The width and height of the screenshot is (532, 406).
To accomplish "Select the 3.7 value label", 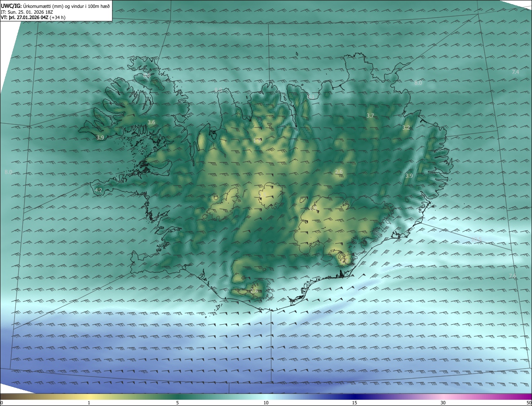I will click(x=370, y=115).
